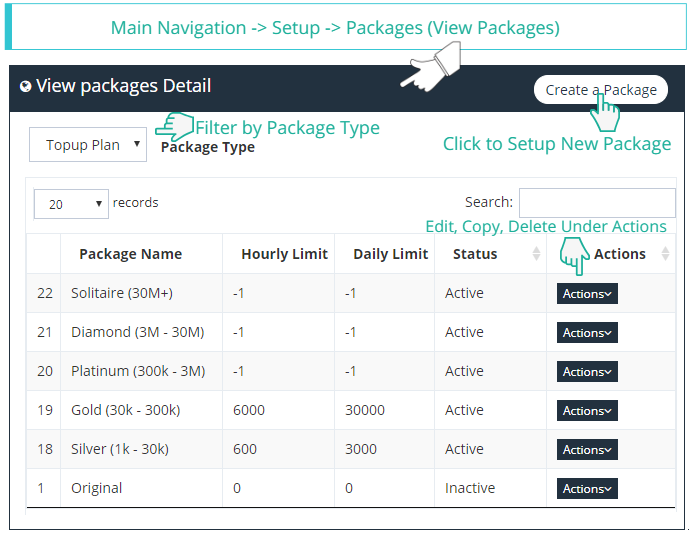Open the Topup Plan package type dropdown

[x=88, y=145]
